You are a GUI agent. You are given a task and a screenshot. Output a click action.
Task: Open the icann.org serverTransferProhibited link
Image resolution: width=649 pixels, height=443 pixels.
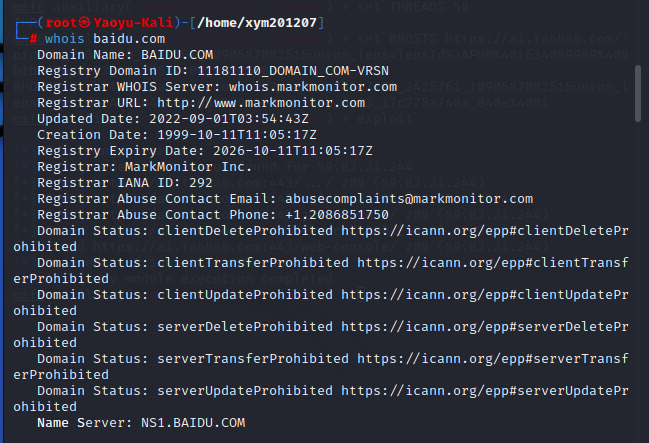[x=492, y=359]
